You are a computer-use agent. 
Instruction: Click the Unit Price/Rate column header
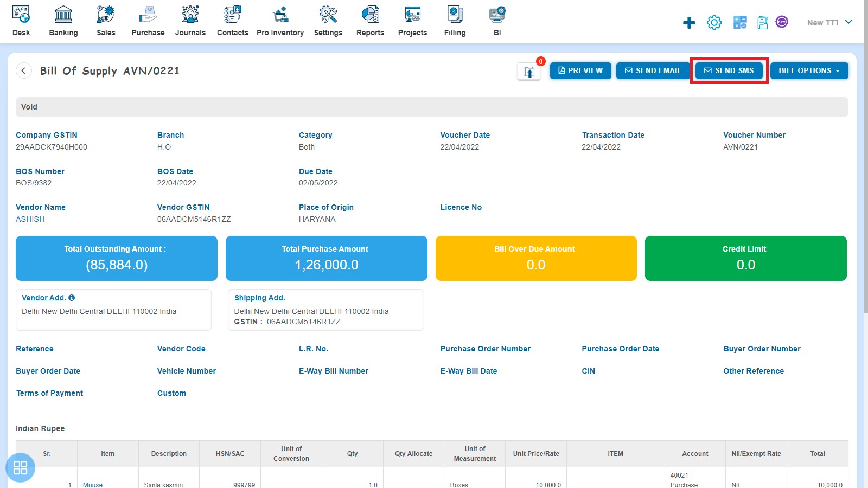[x=536, y=454]
